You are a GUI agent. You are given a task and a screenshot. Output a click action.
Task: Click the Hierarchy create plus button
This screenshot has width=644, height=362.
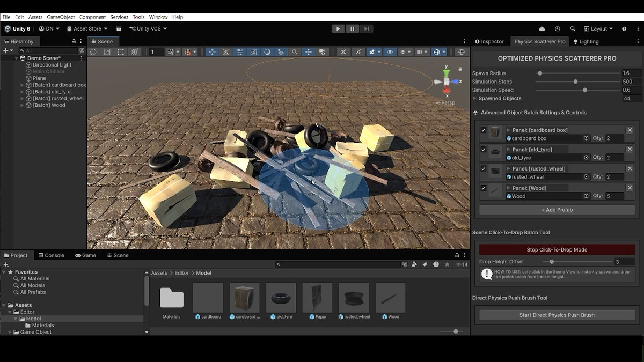[5, 50]
